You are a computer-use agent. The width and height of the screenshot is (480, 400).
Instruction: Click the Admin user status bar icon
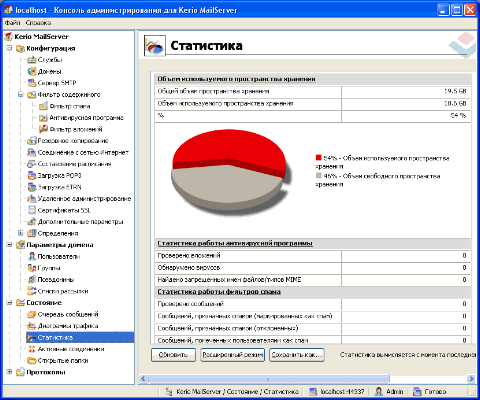379,391
